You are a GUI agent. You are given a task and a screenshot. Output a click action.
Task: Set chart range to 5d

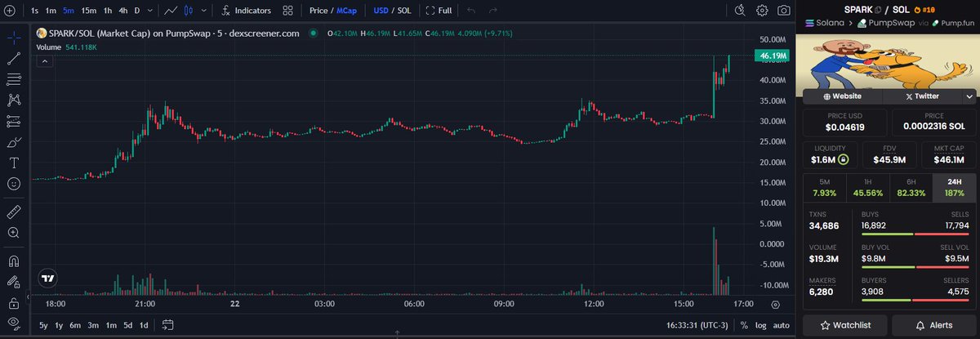pos(128,325)
